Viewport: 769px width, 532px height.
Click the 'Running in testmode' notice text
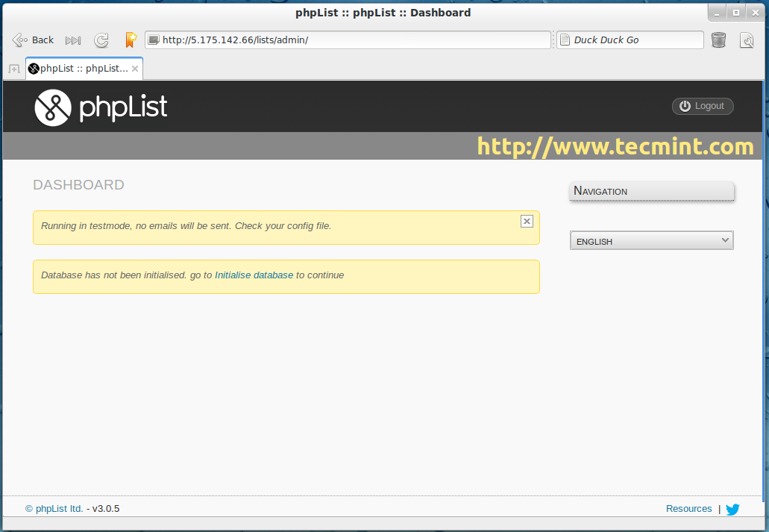click(186, 226)
